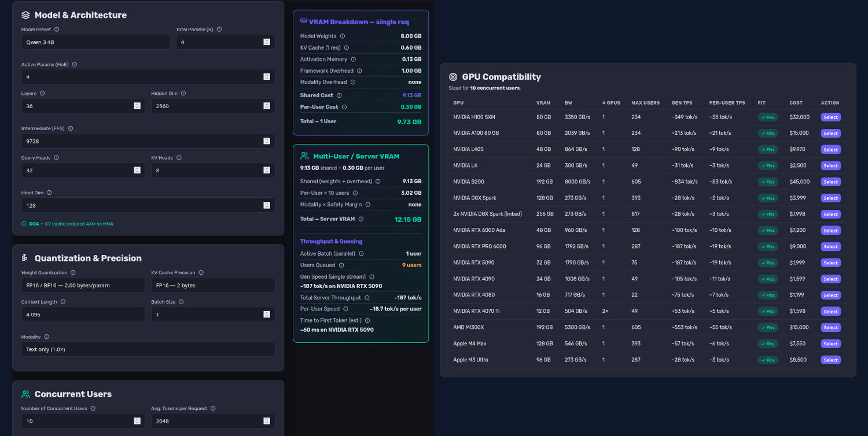This screenshot has height=436, width=868.
Task: Click the info icon beside Head Dim
Action: click(x=49, y=193)
